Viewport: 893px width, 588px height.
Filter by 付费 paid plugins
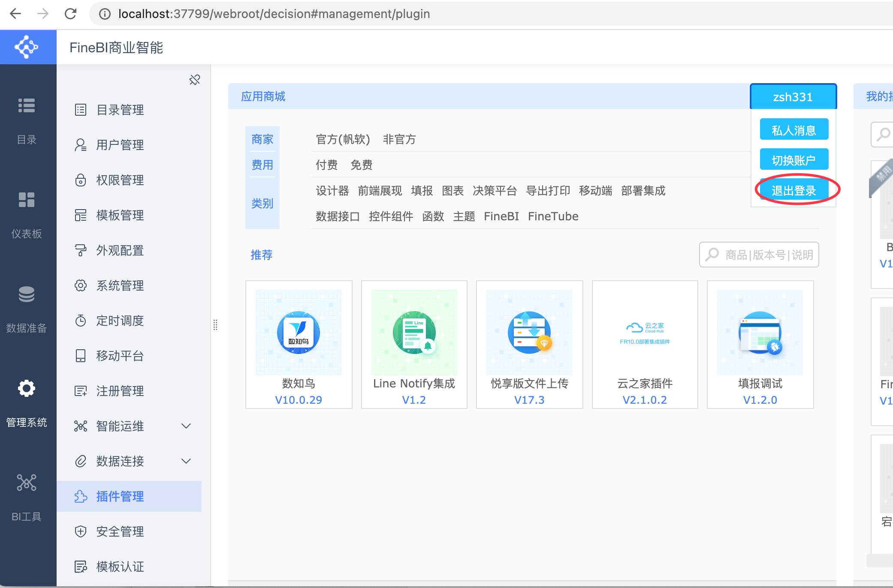coord(327,165)
